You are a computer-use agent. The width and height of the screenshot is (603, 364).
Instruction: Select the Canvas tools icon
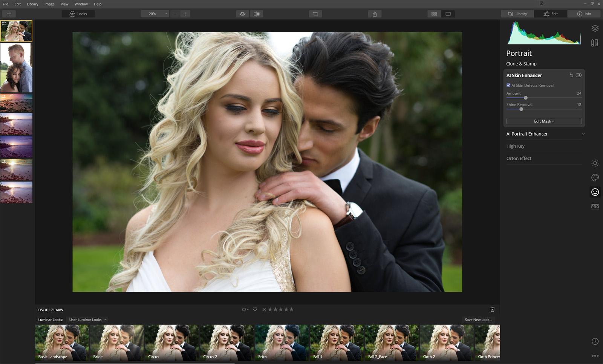point(595,43)
